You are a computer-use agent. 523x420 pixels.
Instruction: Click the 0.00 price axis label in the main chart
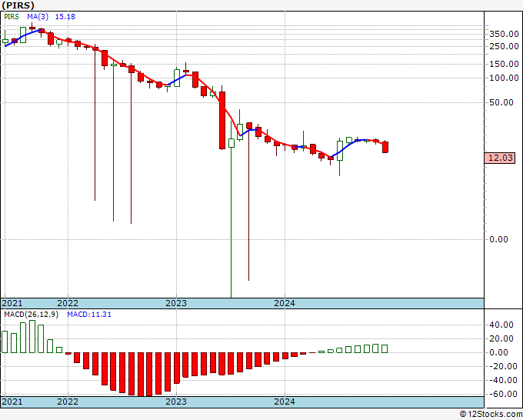498,239
